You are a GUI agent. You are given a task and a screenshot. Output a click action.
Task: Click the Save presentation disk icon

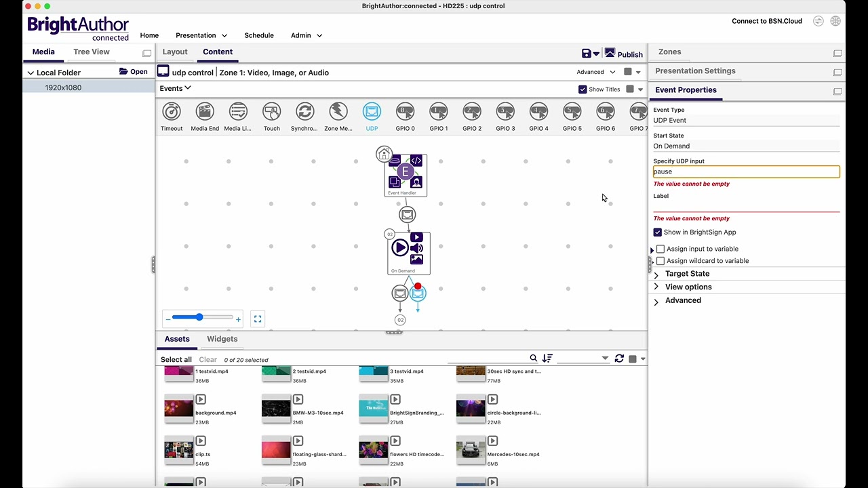[587, 54]
